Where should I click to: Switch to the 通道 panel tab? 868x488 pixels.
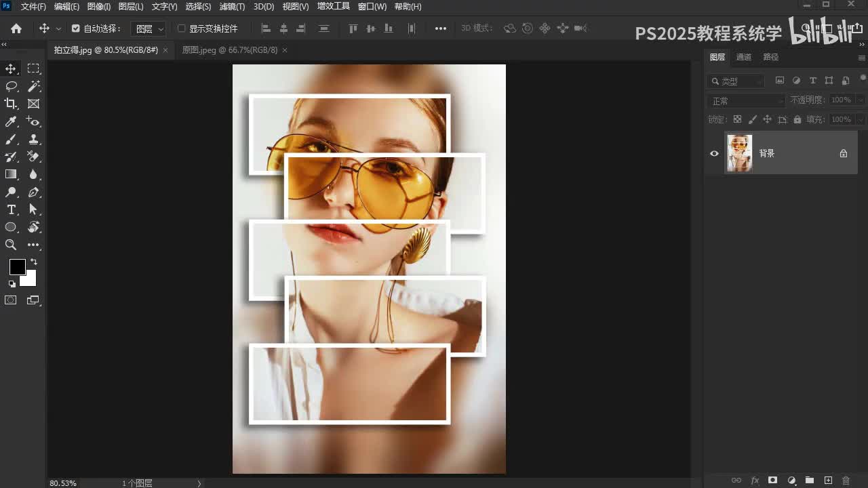point(743,57)
